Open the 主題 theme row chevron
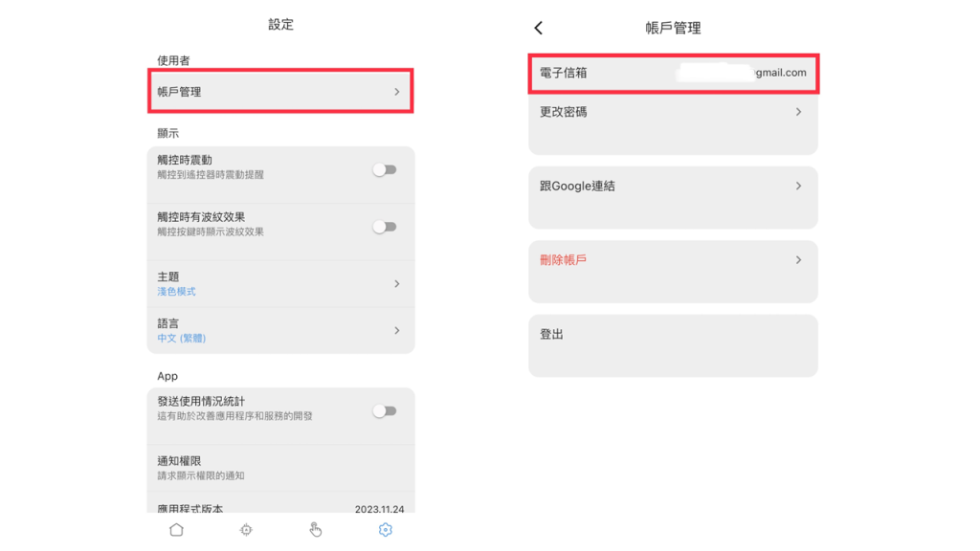The image size is (980, 551). [x=397, y=283]
